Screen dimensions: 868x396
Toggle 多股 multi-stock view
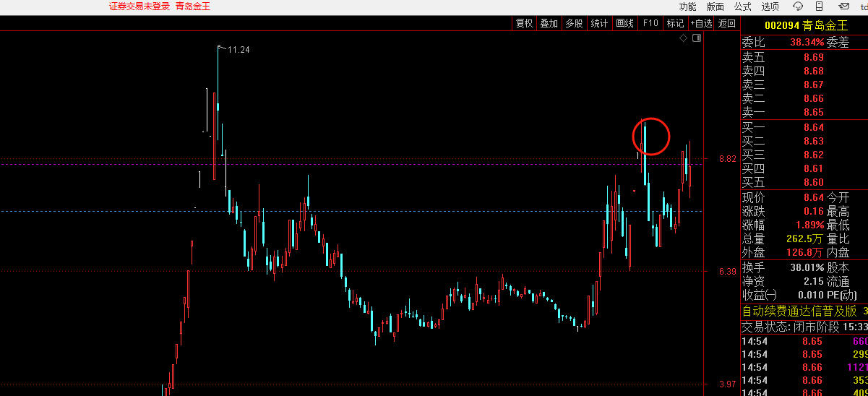coord(574,23)
